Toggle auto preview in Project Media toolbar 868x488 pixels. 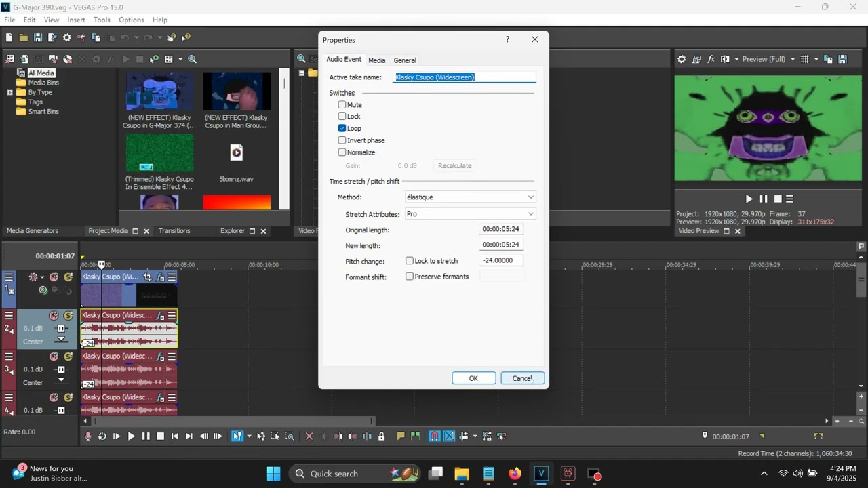[154, 59]
